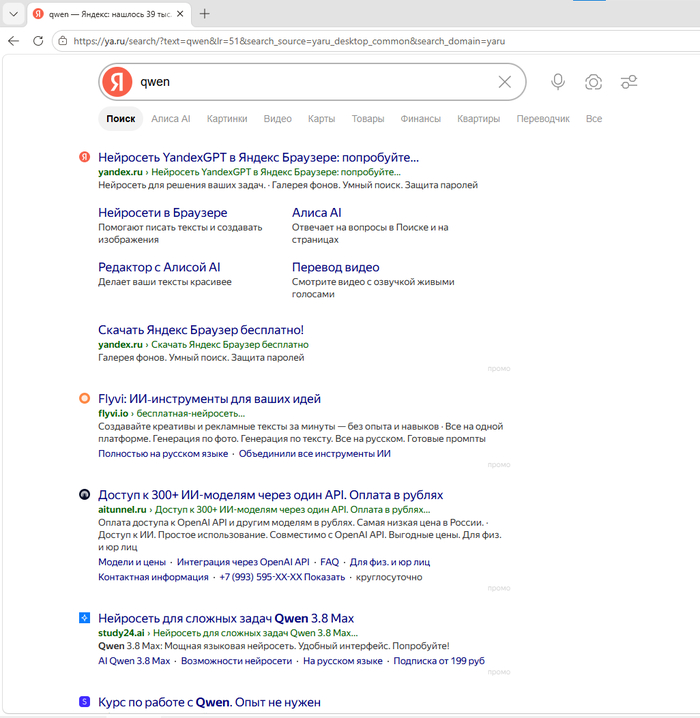Screen dimensions: 700x718
Task: Open 'Доступ к 300+ ИИ-моделям' result title
Action: tap(271, 495)
